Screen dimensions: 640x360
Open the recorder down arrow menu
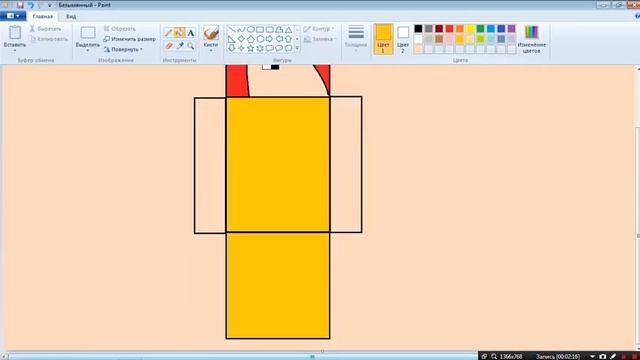[x=592, y=356]
